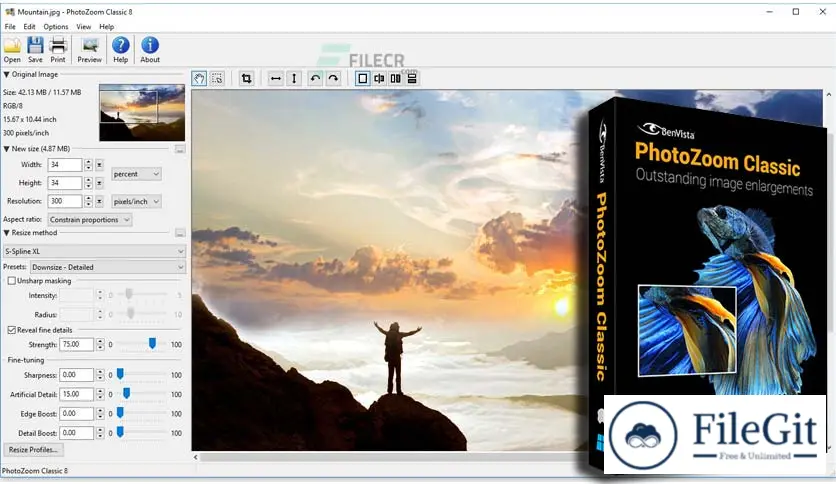Open the Options menu
The width and height of the screenshot is (836, 484).
tap(56, 27)
